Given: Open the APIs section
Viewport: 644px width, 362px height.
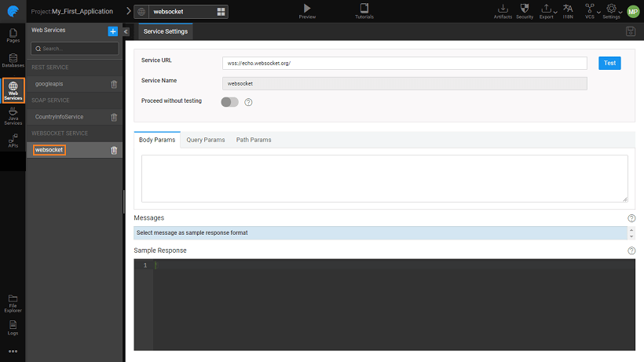Looking at the screenshot, I should pyautogui.click(x=13, y=141).
